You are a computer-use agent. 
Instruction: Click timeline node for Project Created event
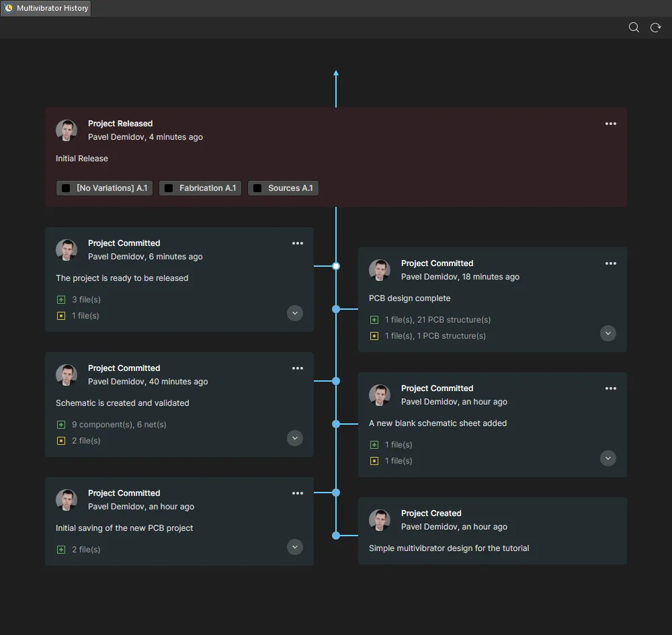click(x=336, y=536)
